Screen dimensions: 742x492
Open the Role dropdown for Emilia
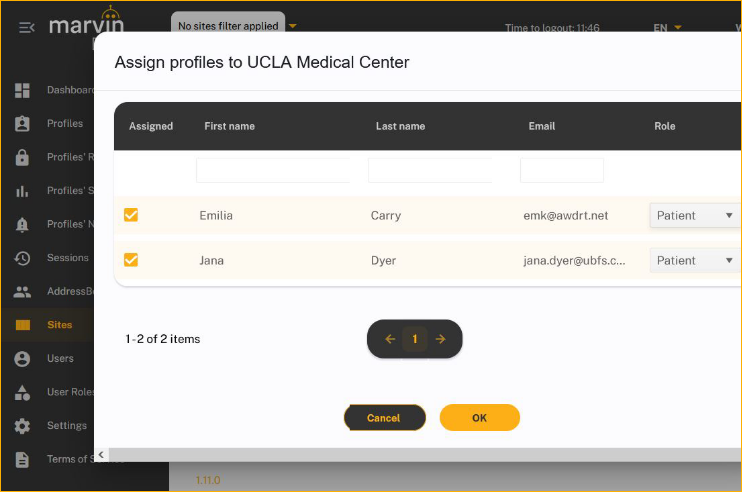pos(695,215)
